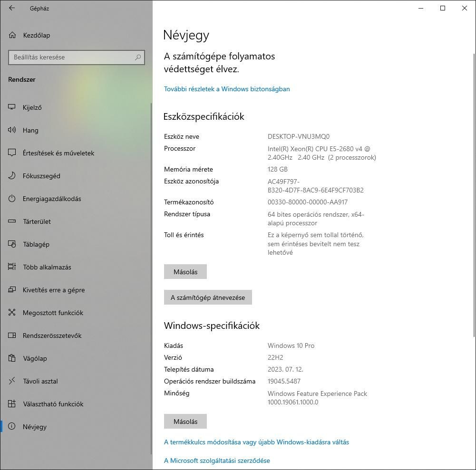The width and height of the screenshot is (476, 470).
Task: Click the Eszköz azonosítója value
Action: [315, 186]
